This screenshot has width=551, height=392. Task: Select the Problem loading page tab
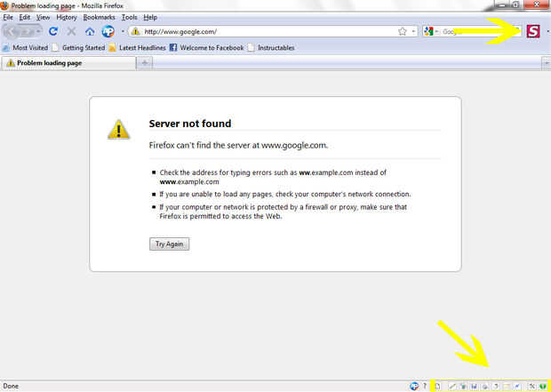tap(69, 63)
